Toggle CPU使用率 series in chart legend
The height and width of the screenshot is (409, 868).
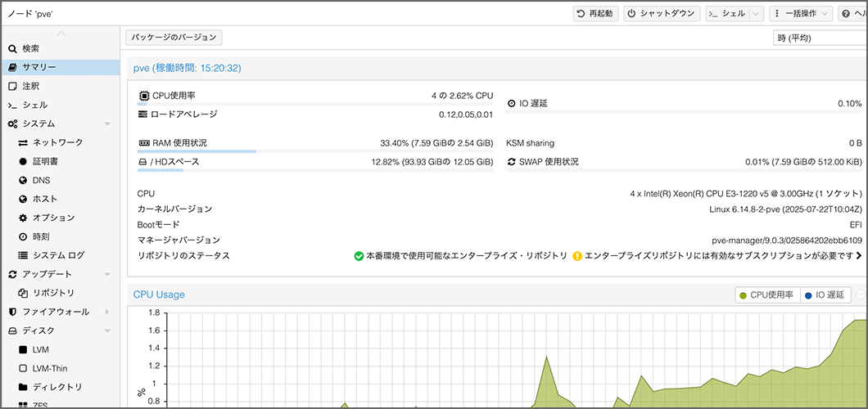click(766, 295)
